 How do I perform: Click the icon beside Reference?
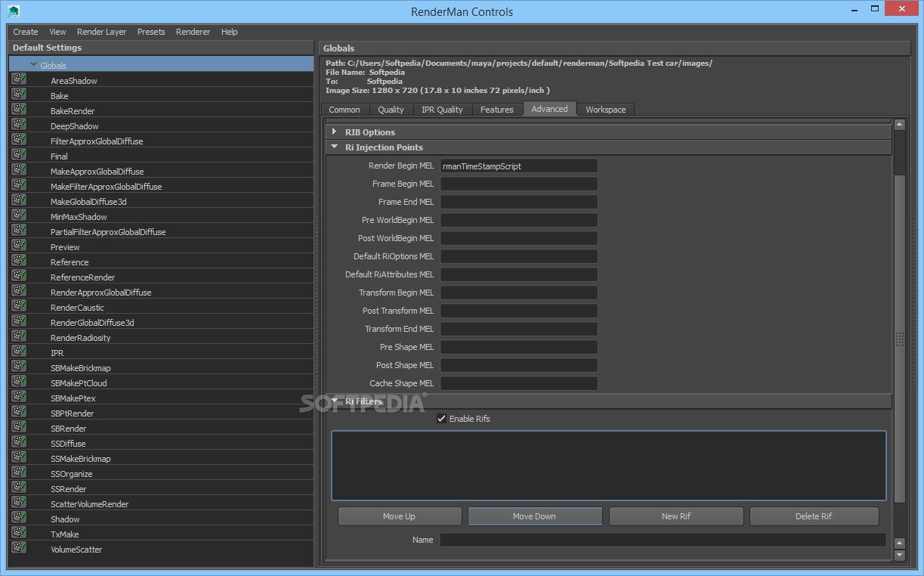tap(19, 261)
